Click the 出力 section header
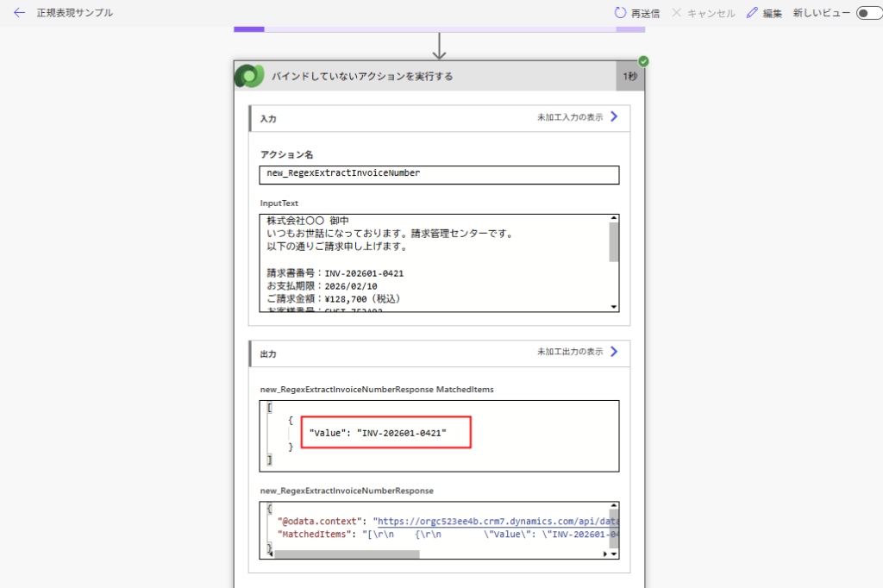The height and width of the screenshot is (588, 883). [x=268, y=354]
